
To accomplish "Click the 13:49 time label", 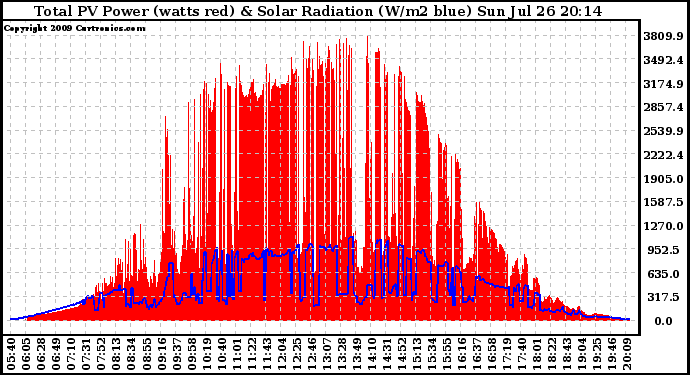I will coord(356,354).
